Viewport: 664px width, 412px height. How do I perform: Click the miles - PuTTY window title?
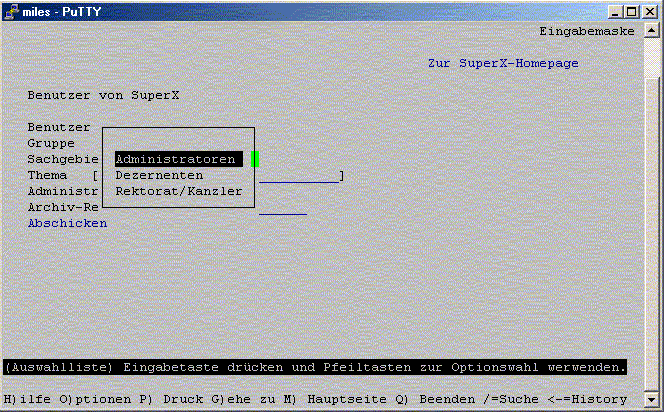[62, 11]
